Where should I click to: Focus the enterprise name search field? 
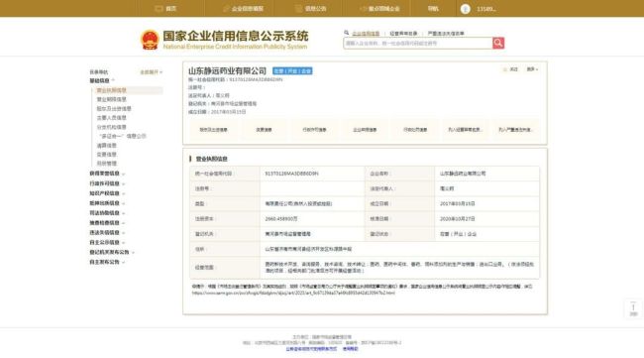click(x=418, y=44)
